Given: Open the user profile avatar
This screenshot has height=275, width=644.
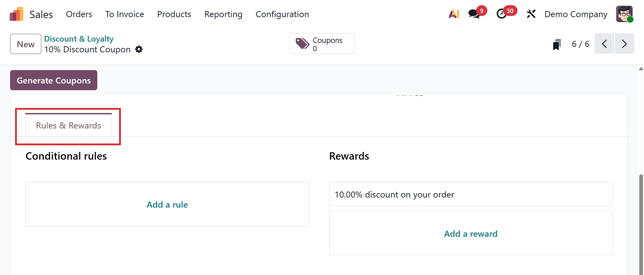Looking at the screenshot, I should tap(625, 14).
